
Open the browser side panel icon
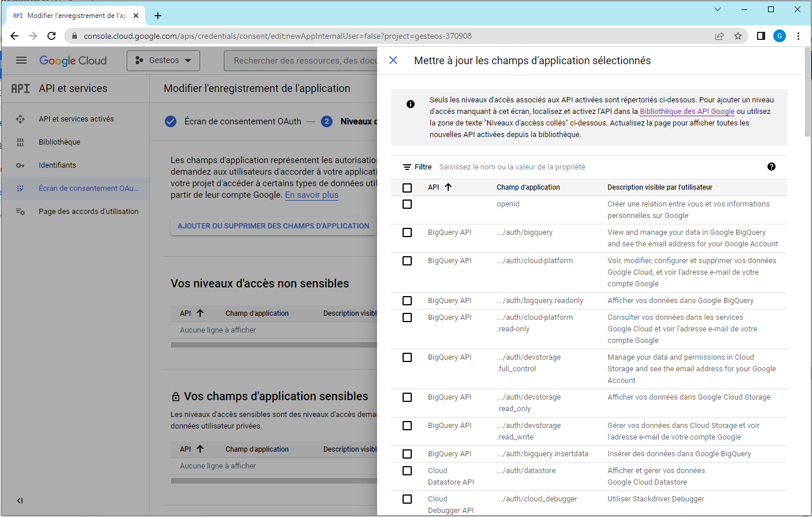coord(761,36)
